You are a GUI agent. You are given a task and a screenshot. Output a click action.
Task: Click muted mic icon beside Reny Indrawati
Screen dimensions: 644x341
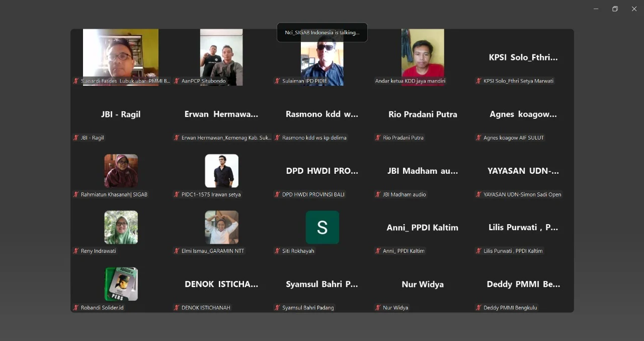click(76, 251)
